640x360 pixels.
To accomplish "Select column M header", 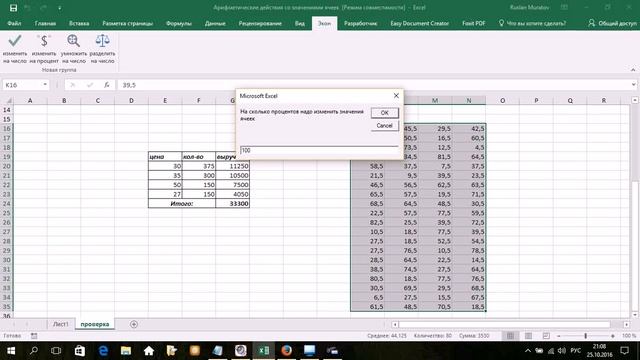I will click(435, 100).
